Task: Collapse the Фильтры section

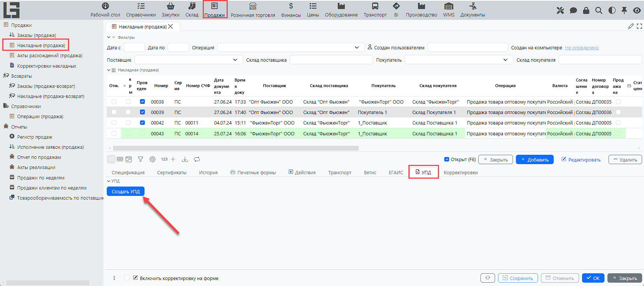Action: pos(109,37)
